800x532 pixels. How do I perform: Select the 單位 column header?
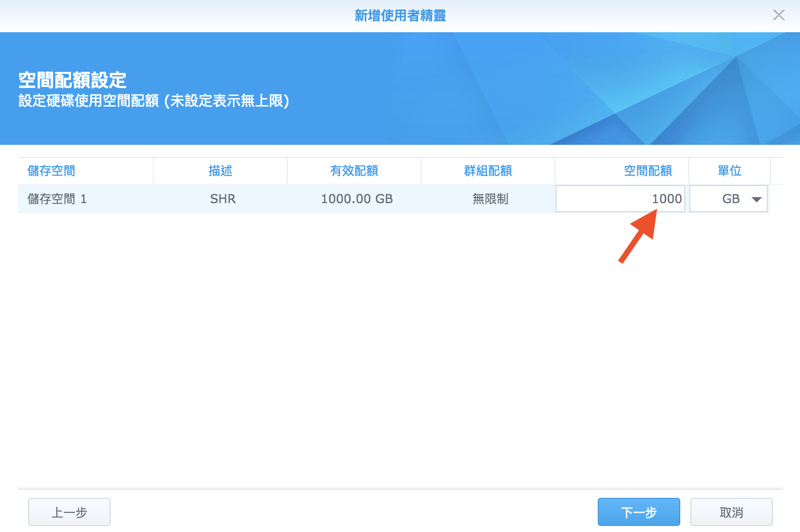click(730, 171)
